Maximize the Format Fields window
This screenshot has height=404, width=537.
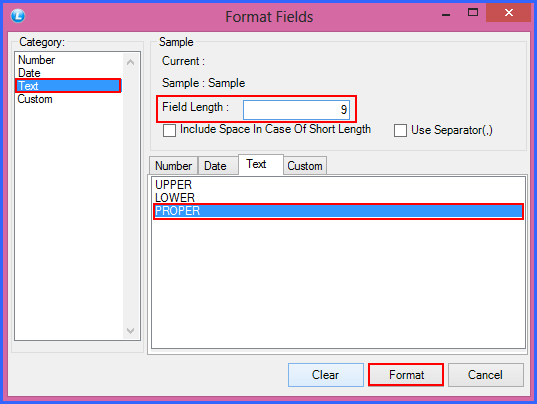[x=473, y=13]
